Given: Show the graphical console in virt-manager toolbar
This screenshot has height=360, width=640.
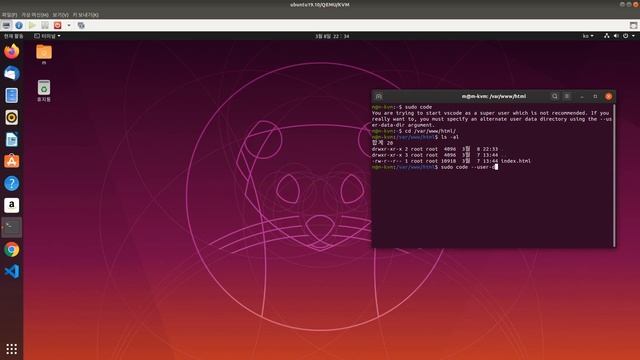Looking at the screenshot, I should pyautogui.click(x=6, y=25).
